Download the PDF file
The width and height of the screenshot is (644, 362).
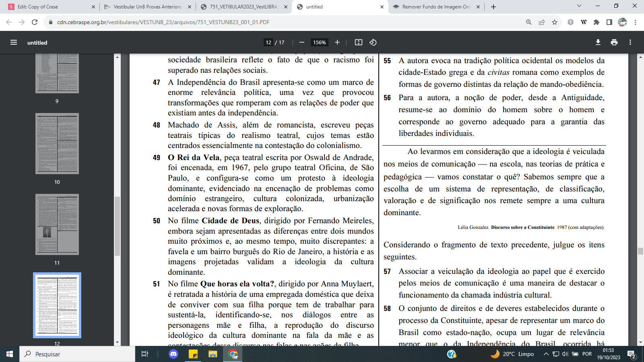(598, 42)
